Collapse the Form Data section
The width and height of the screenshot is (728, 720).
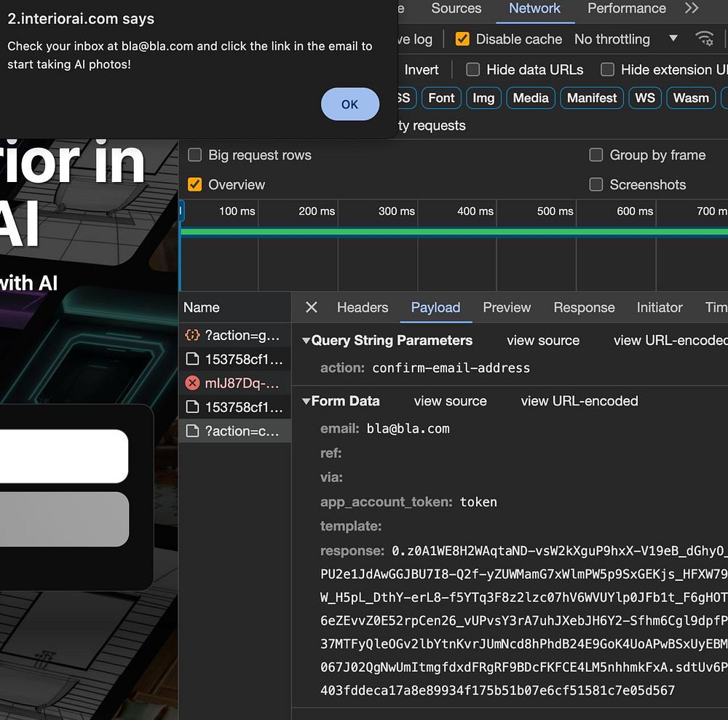[x=306, y=401]
